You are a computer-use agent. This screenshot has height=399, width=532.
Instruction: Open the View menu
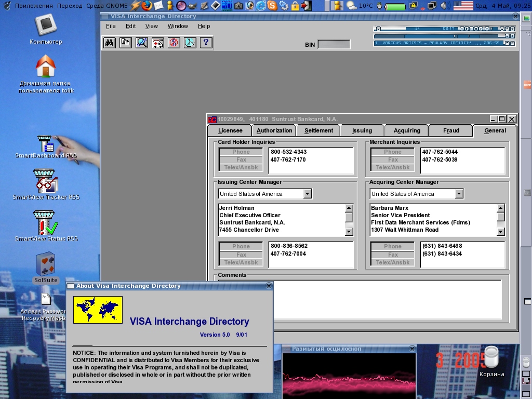151,26
